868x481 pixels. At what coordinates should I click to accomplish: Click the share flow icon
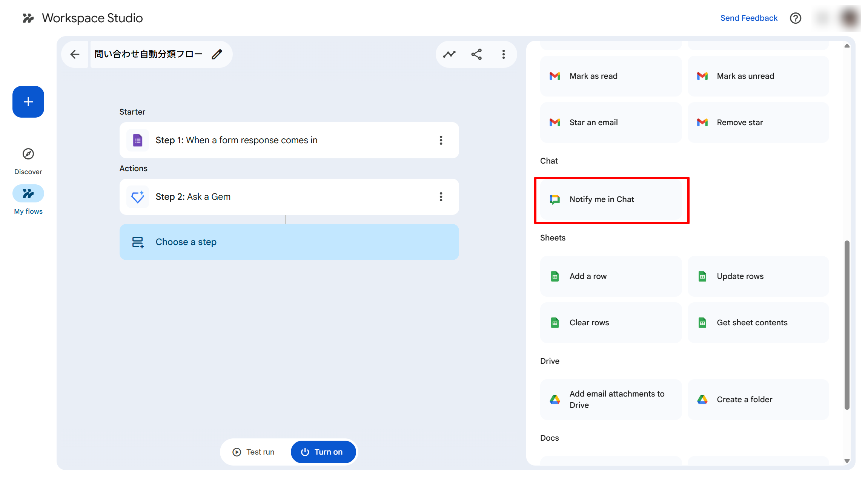[476, 54]
